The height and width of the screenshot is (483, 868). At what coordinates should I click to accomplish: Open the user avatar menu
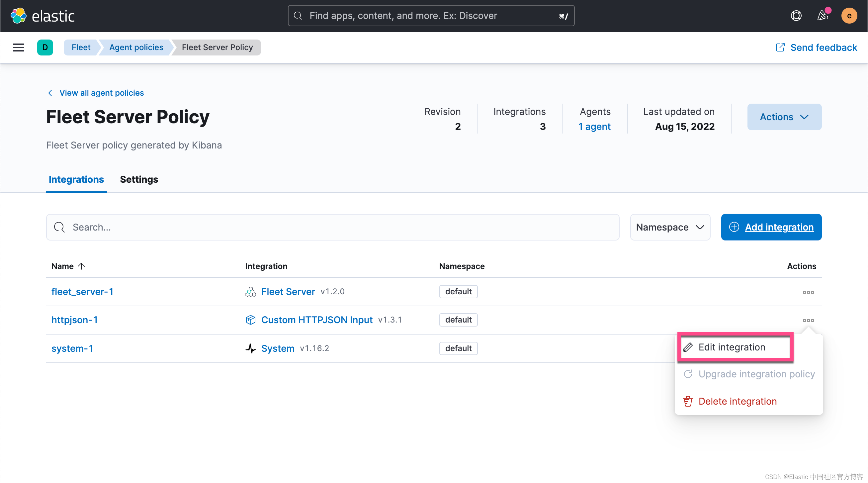[849, 16]
